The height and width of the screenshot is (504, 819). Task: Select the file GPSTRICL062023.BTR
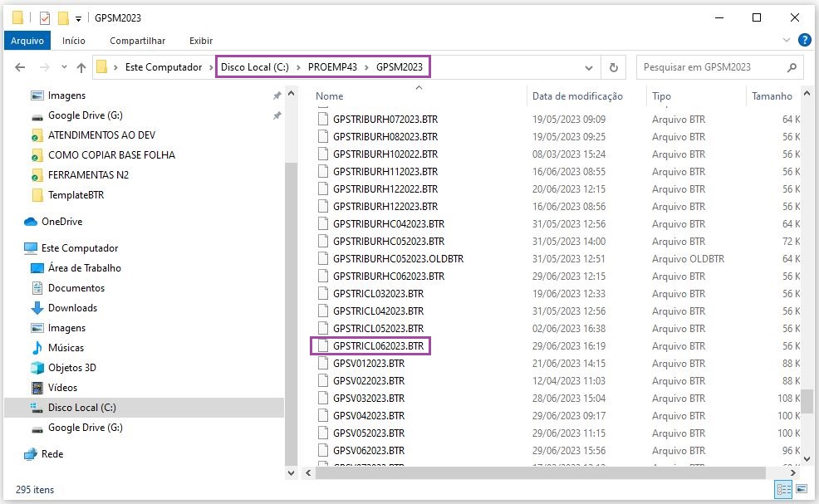click(x=378, y=346)
